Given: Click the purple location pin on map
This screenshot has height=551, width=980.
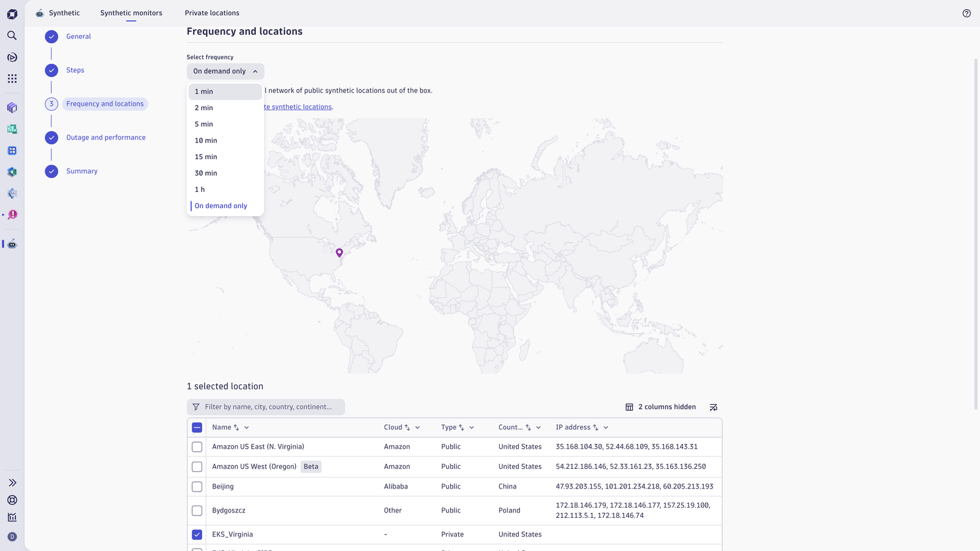Looking at the screenshot, I should click(x=339, y=252).
